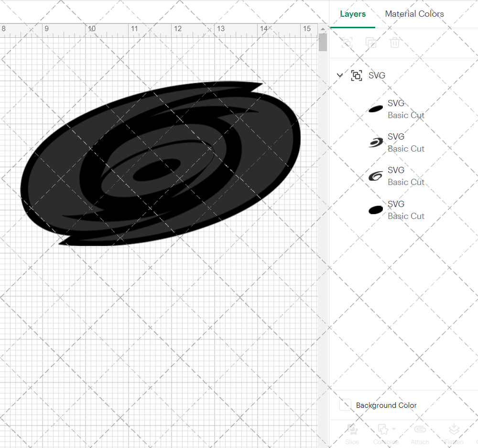Image resolution: width=478 pixels, height=448 pixels.
Task: Click the Flatten tool icon
Action: tap(454, 429)
